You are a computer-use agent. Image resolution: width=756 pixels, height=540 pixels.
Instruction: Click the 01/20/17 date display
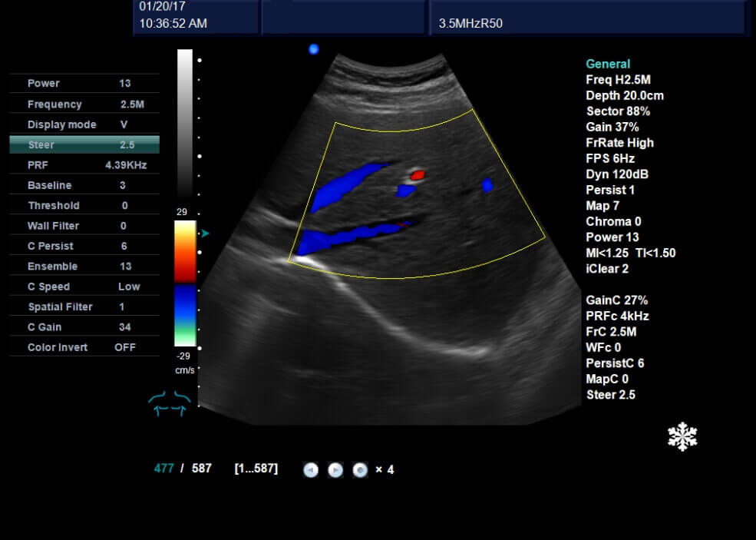tap(162, 6)
